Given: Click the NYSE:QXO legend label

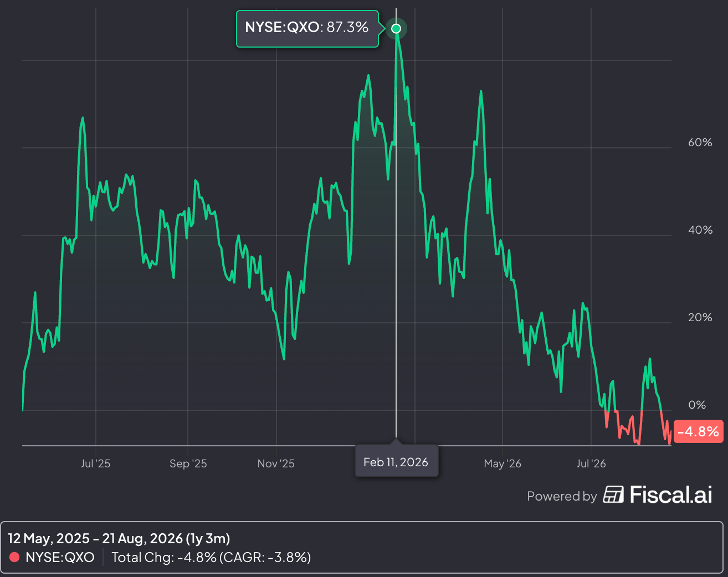Looking at the screenshot, I should 60,557.
